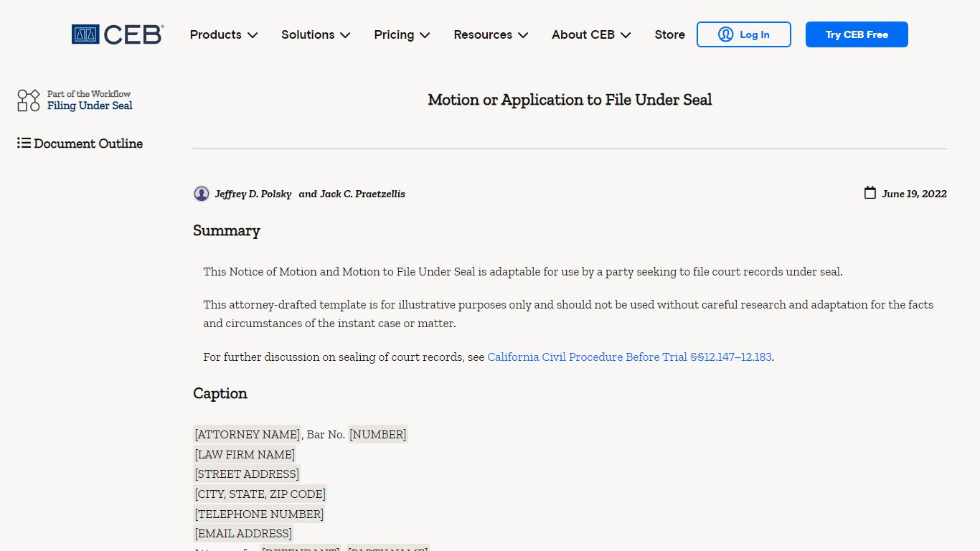Open California Civil Procedure Before Trial link
The height and width of the screenshot is (551, 980).
click(630, 357)
